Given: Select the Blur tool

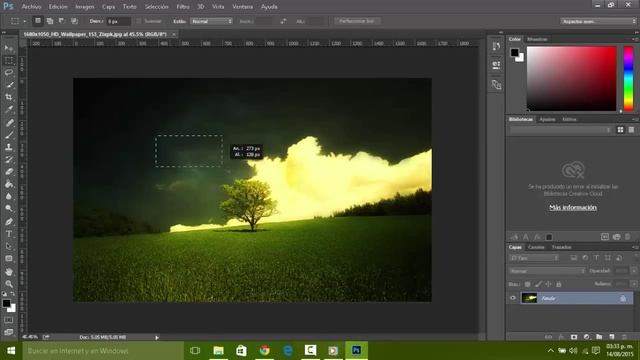Looking at the screenshot, I should 9,196.
